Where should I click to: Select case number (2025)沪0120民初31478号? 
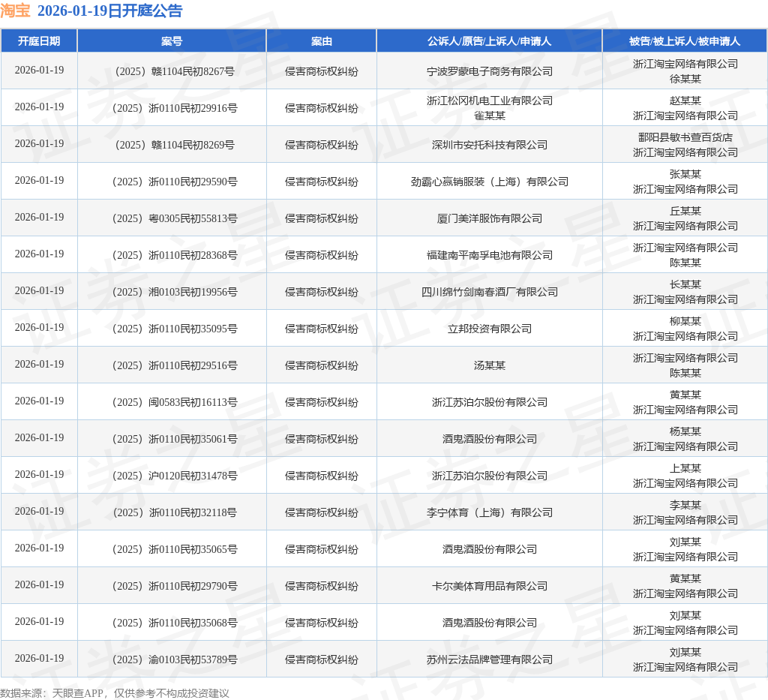[x=175, y=476]
